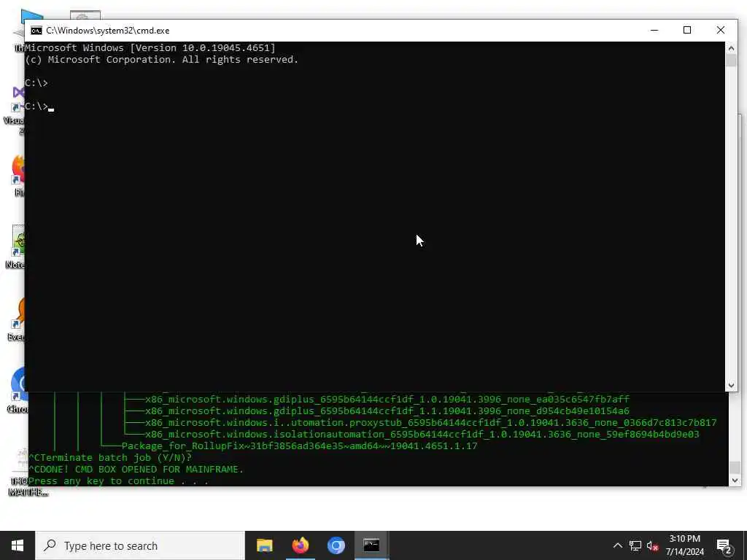Click the Package_for_RollupFix line in green console
Viewport: 747px width, 560px height.
[x=299, y=446]
